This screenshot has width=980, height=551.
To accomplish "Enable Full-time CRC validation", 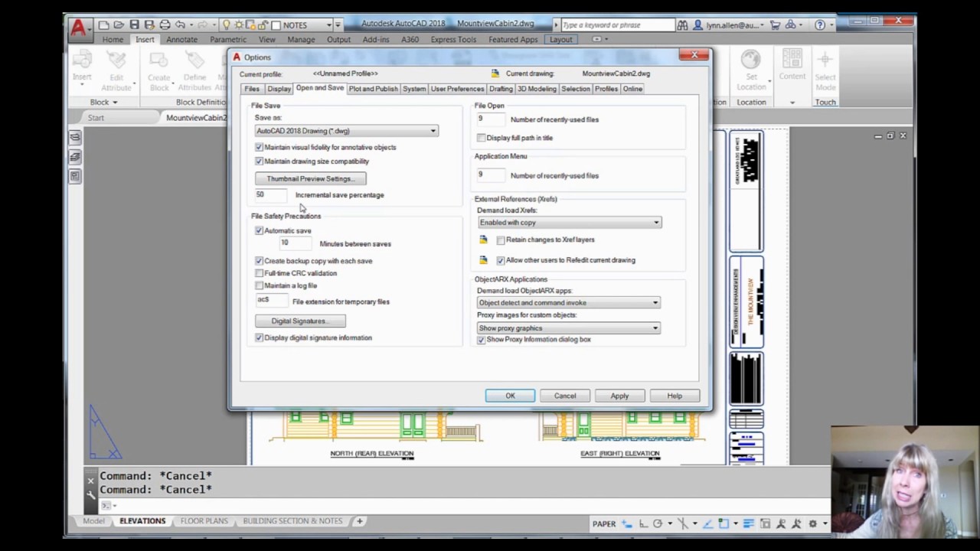I will [259, 273].
